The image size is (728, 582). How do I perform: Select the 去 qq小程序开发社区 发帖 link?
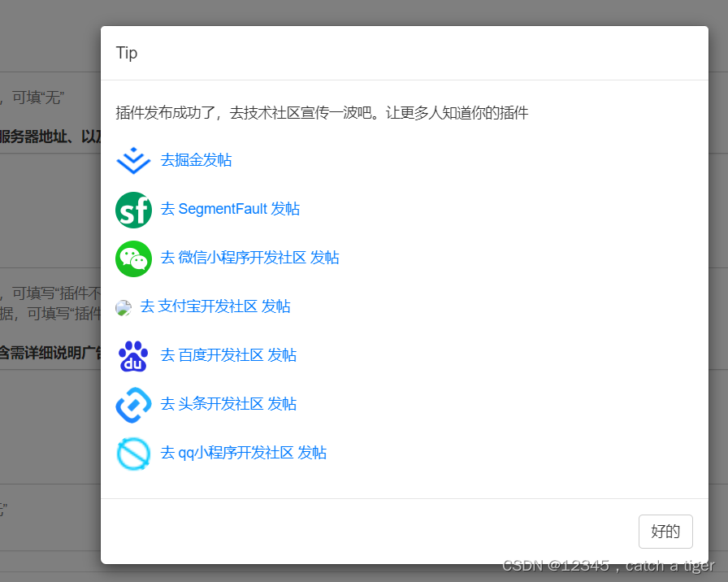(x=243, y=453)
